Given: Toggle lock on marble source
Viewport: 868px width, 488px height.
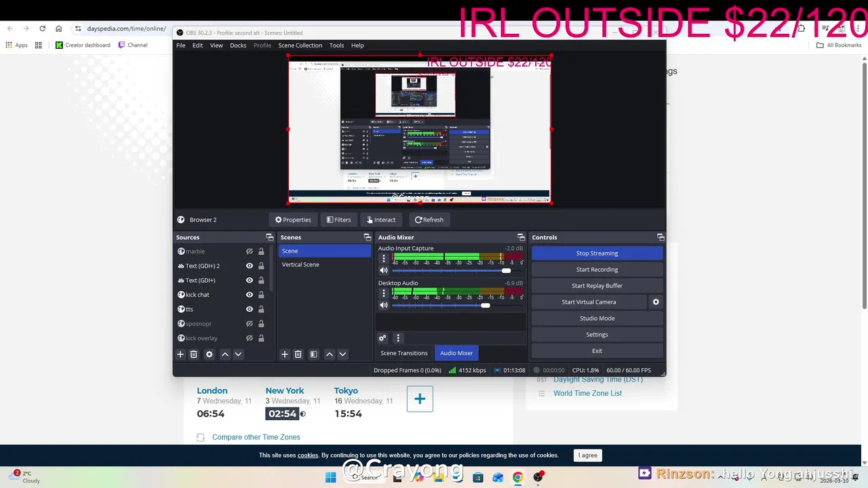Looking at the screenshot, I should (x=261, y=251).
